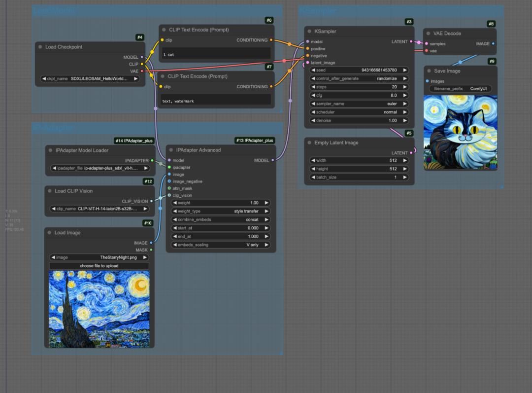Open the scheduler normal dropdown
This screenshot has width=532, height=393.
coord(359,112)
